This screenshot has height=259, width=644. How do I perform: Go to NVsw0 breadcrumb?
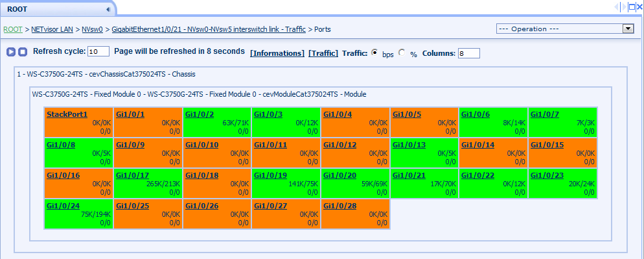(x=92, y=29)
